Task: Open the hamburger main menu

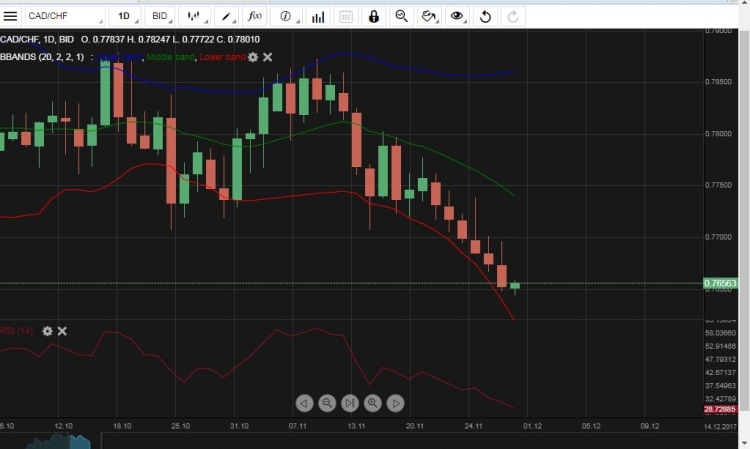Action: 11,16
